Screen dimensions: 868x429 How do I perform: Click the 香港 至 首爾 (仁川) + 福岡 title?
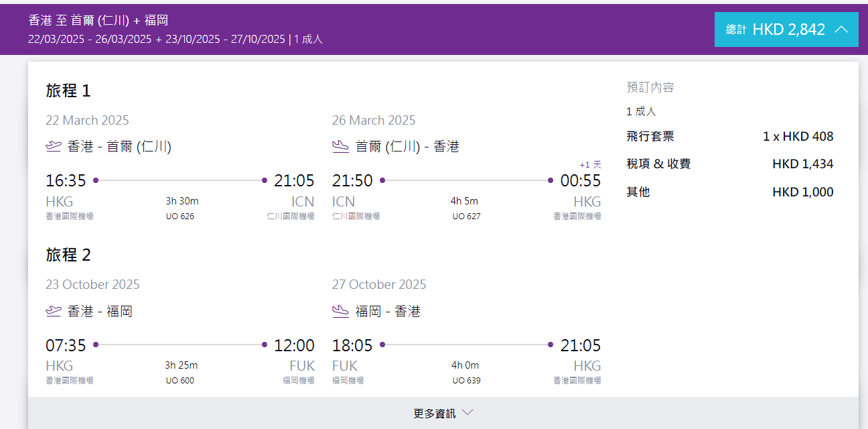coord(98,21)
